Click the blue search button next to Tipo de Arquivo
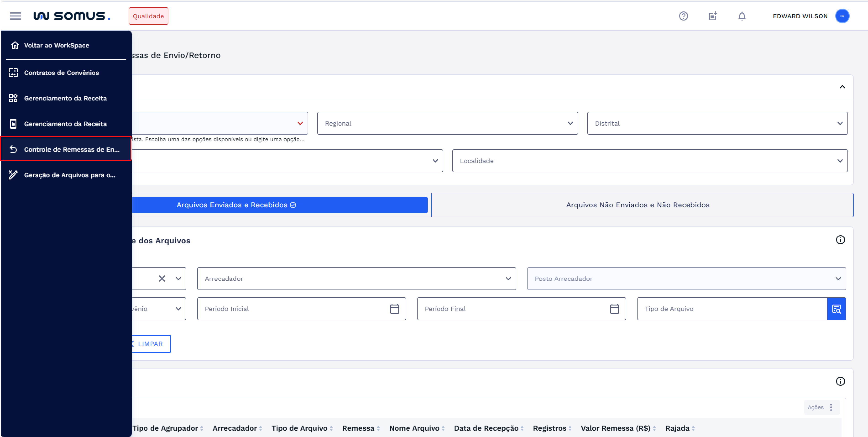The height and width of the screenshot is (437, 868). (x=837, y=308)
